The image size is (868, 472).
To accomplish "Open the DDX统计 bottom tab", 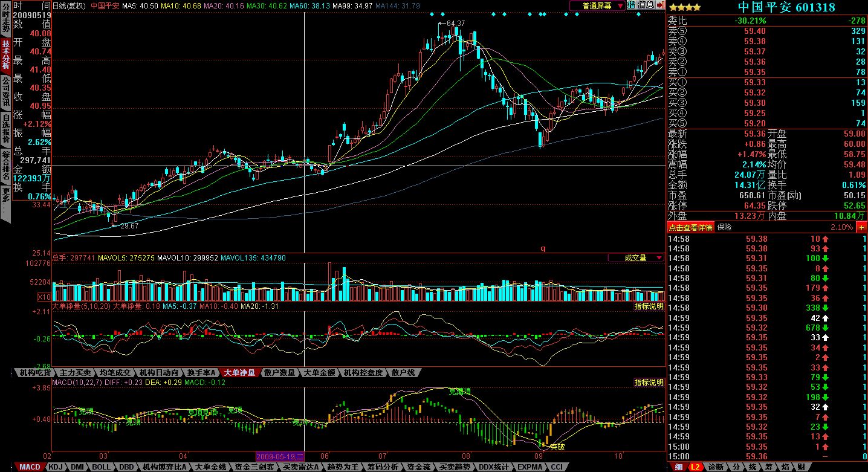I will 493,467.
